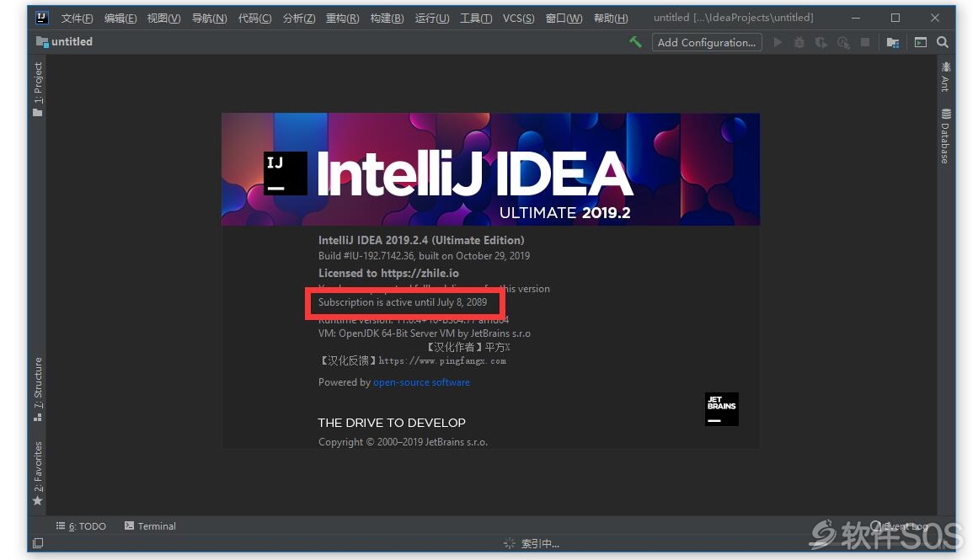This screenshot has height=560, width=978.
Task: Open the Project Structure icon
Action: [x=893, y=42]
